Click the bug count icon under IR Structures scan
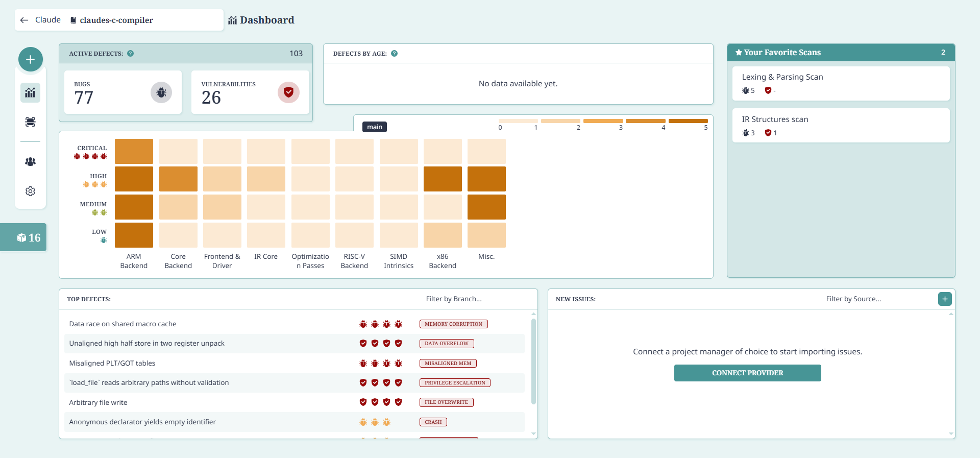Viewport: 980px width, 458px height. (x=746, y=133)
